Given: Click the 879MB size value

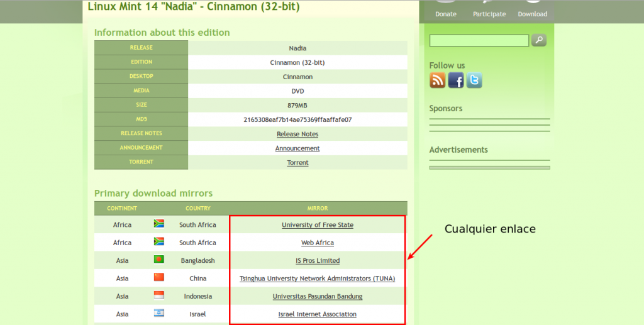Looking at the screenshot, I should click(x=297, y=106).
